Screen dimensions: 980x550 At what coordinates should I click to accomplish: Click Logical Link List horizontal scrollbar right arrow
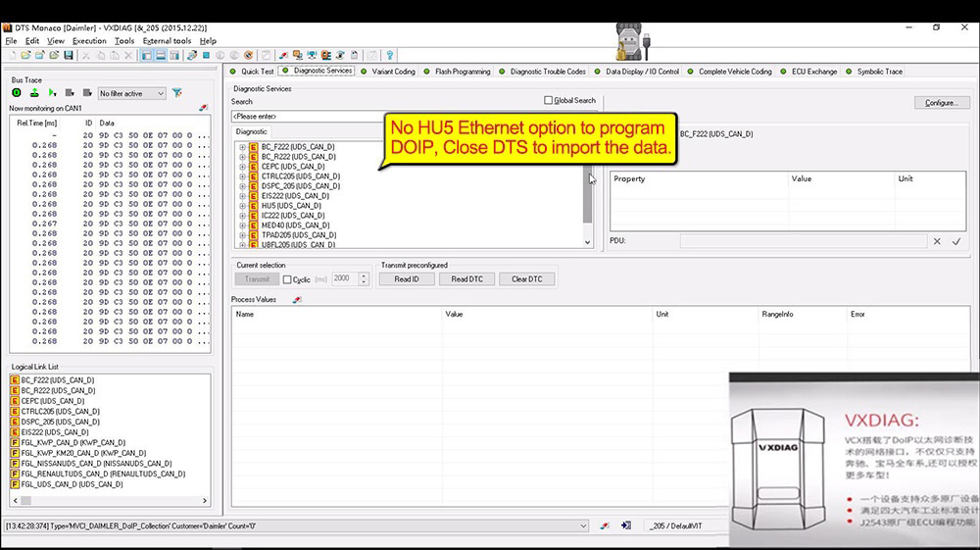[x=205, y=501]
